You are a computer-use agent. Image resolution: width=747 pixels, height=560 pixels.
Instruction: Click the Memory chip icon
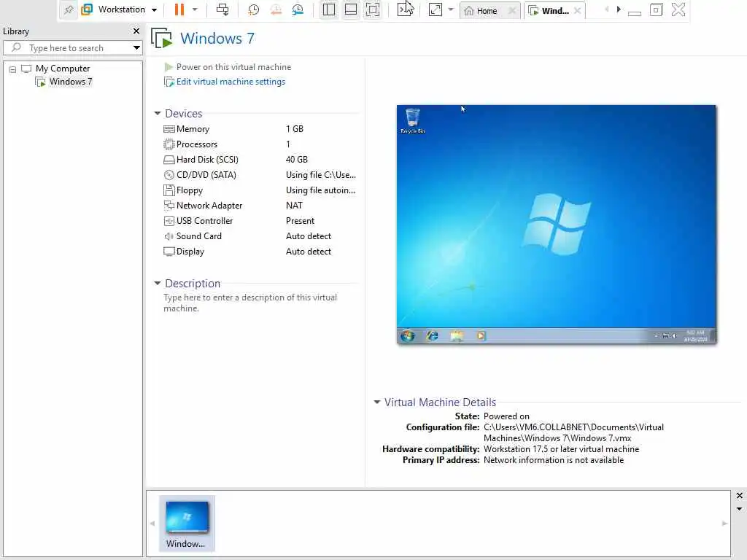(x=169, y=129)
